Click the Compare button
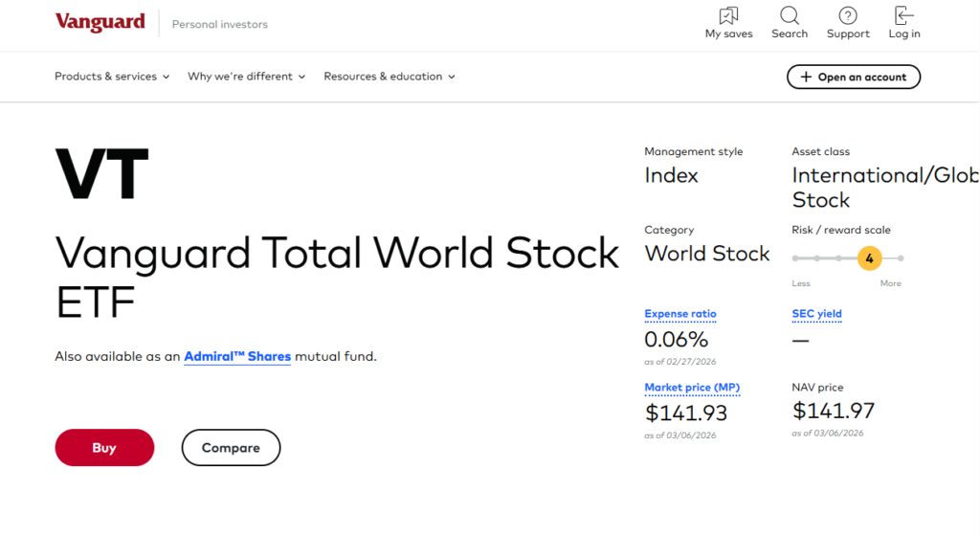 [x=231, y=447]
